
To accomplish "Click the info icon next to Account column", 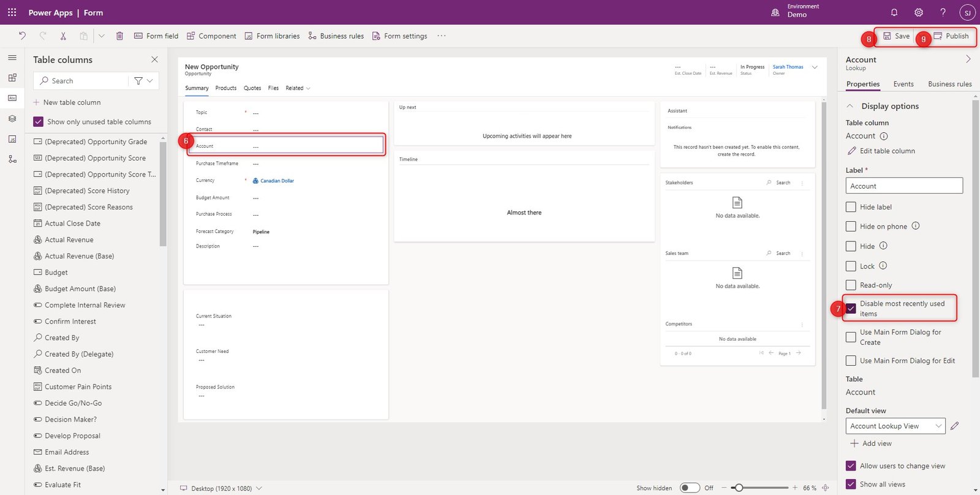I will tap(884, 136).
